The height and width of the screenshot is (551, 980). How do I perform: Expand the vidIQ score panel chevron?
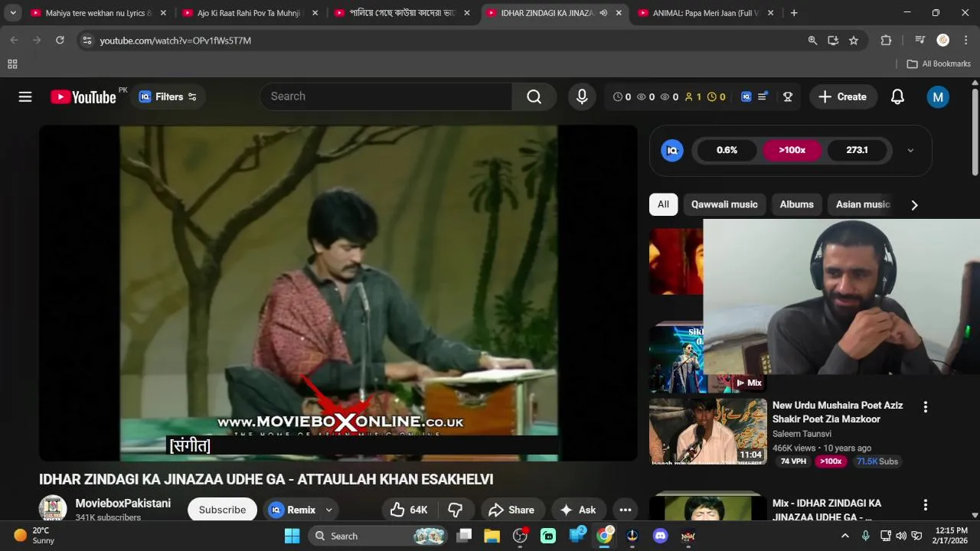point(910,151)
